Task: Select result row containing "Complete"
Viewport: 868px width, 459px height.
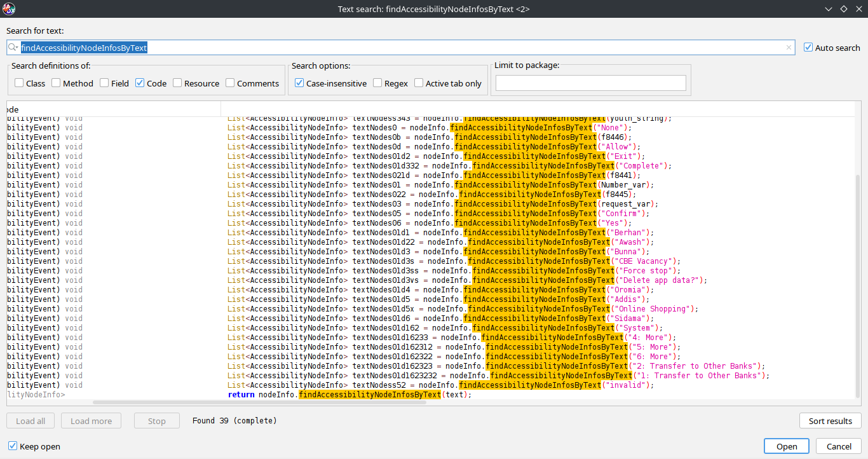Action: (431, 165)
